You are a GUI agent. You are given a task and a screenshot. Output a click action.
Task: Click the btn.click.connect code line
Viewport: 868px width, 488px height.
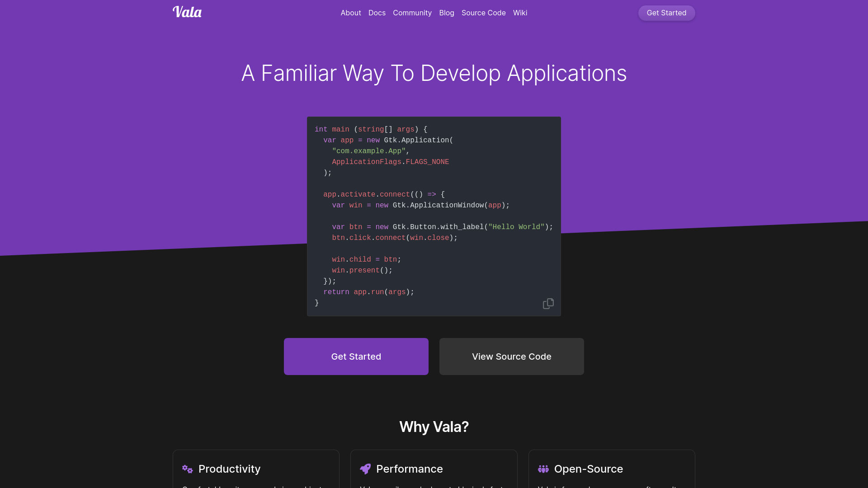[x=395, y=238]
